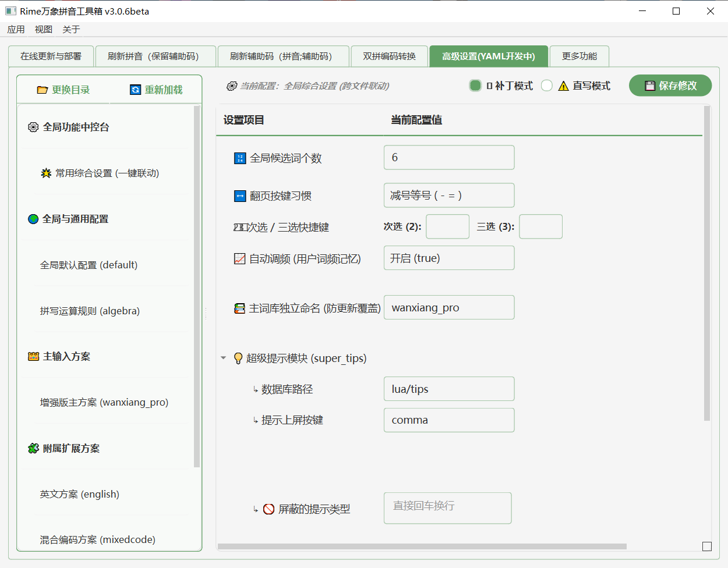Click the reload icon beside 重新加载
728x568 pixels.
[x=135, y=90]
